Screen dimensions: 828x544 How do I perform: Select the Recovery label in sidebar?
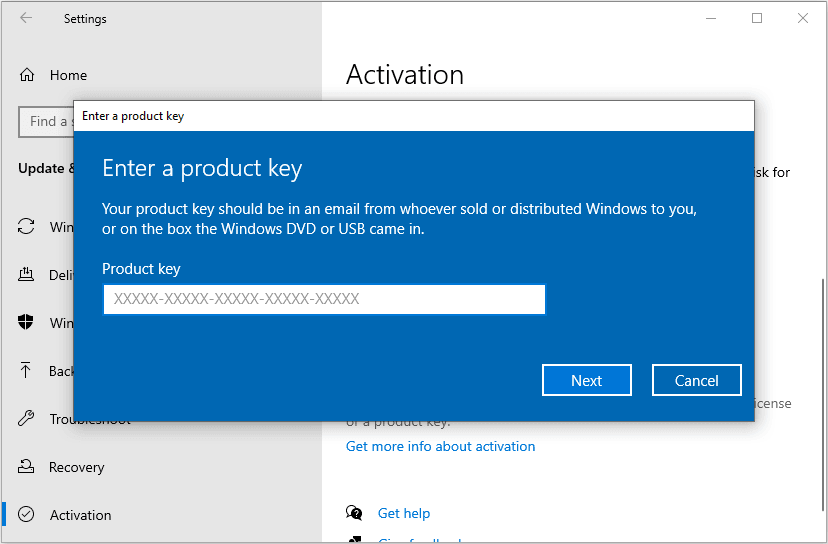(x=76, y=467)
